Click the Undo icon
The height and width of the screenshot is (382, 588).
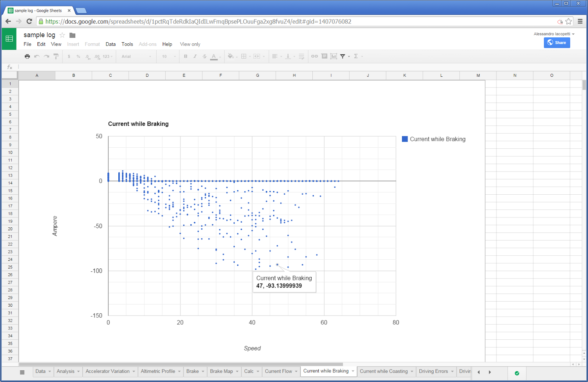tap(36, 56)
